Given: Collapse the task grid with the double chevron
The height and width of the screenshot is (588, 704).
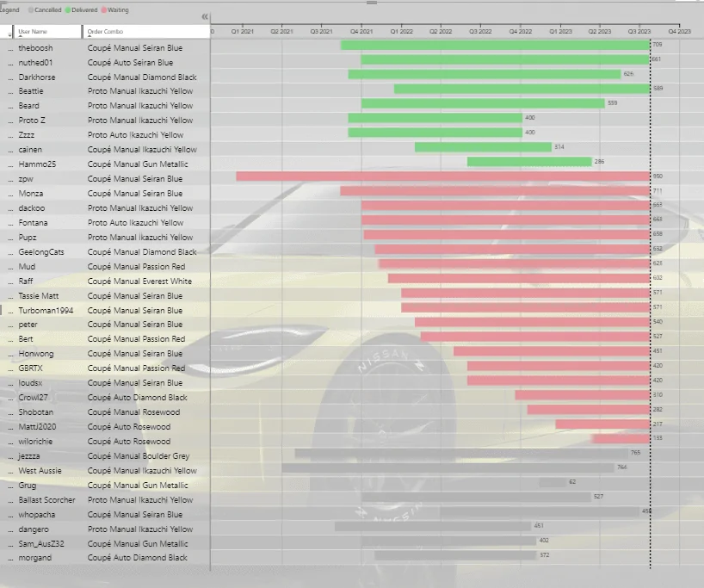Looking at the screenshot, I should coord(205,16).
